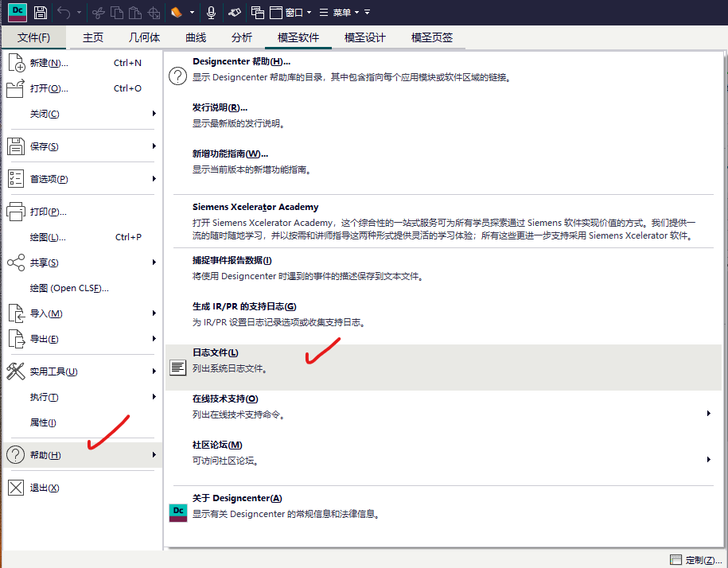Choose 绘图 (Open CLSF)... menu item
728x568 pixels.
(82, 288)
